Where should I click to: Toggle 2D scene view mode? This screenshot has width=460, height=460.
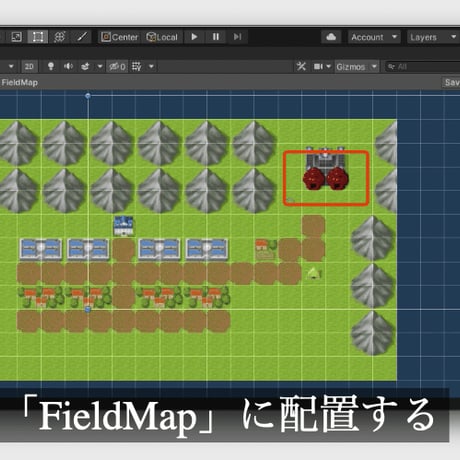29,66
